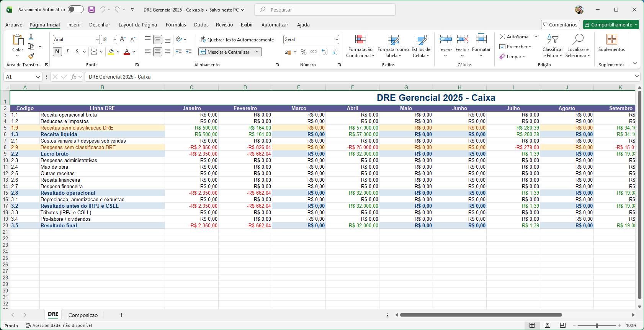The image size is (644, 330).
Task: Open the font size 18 dropdown
Action: (x=114, y=39)
